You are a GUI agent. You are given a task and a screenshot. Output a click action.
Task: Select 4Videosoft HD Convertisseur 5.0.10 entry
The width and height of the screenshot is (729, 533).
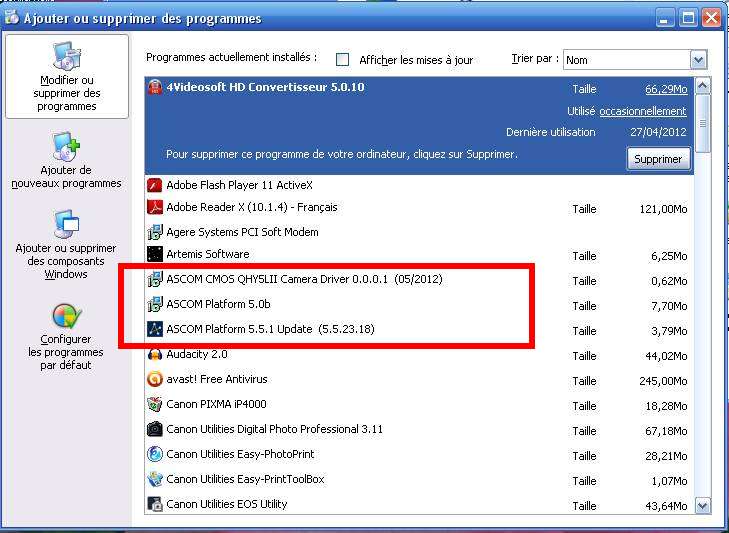pyautogui.click(x=419, y=127)
